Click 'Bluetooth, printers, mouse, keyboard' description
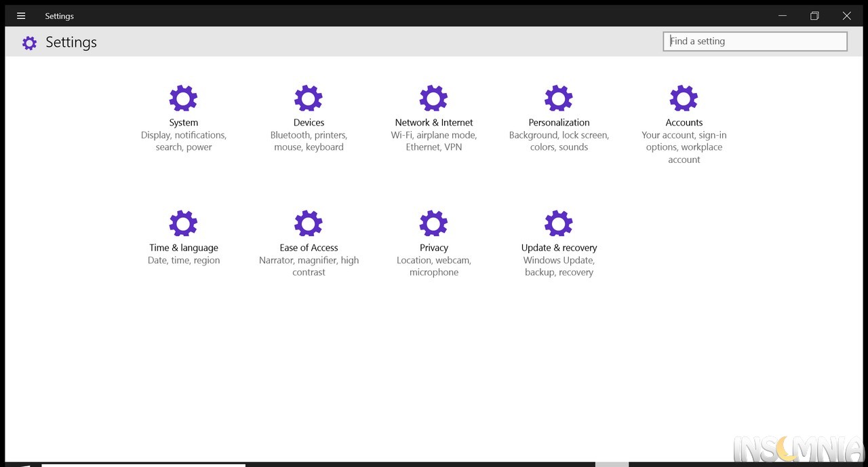Image resolution: width=868 pixels, height=467 pixels. point(309,141)
